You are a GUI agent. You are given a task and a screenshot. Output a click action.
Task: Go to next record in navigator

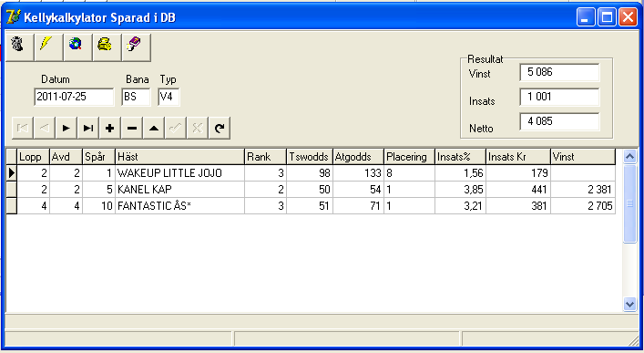[x=66, y=129]
